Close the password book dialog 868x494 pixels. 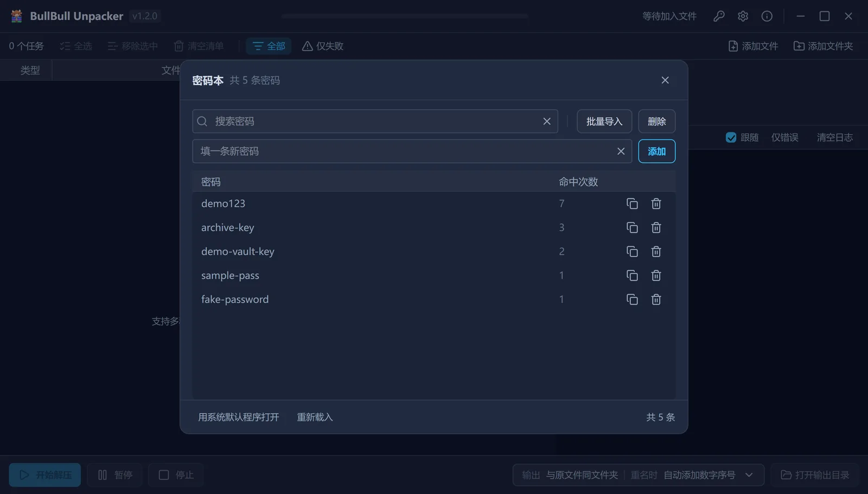pos(665,80)
